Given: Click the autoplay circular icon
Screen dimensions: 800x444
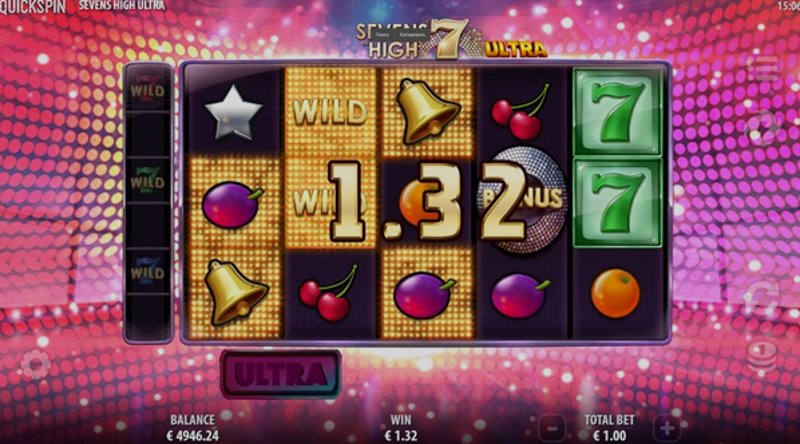Looking at the screenshot, I should (x=763, y=128).
